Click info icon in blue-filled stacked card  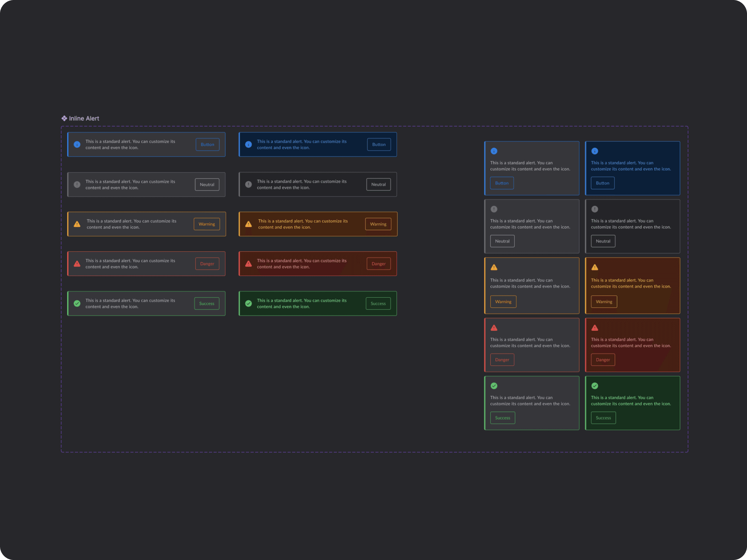[x=595, y=151]
